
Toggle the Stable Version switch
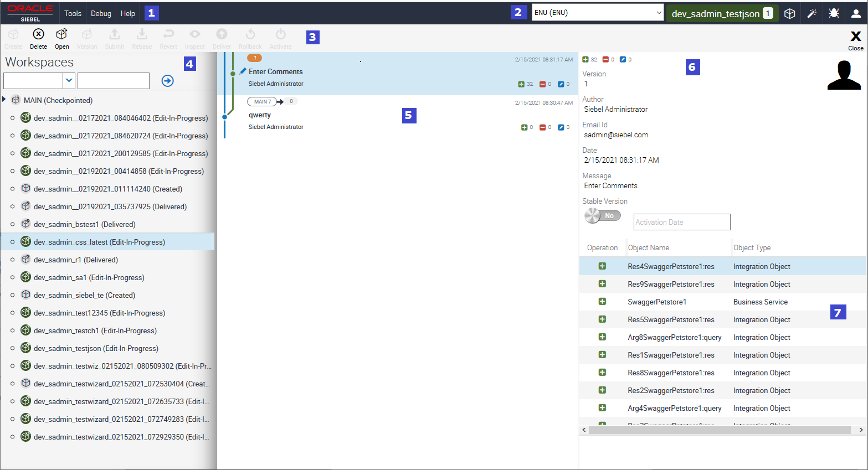coord(602,215)
